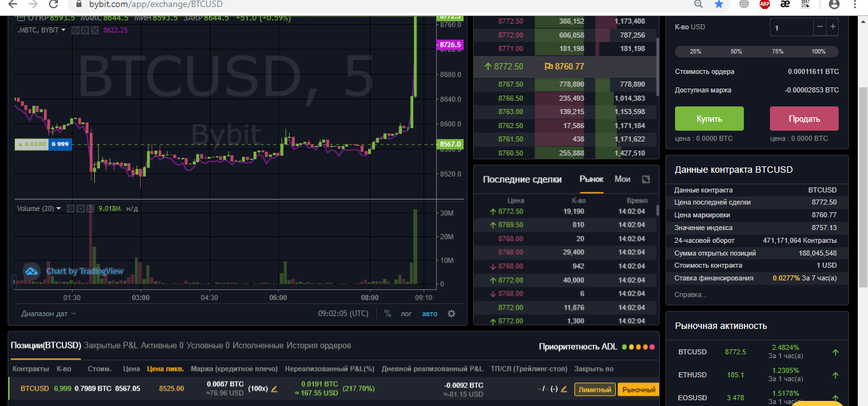Collapse the chart side pane arrow

(x=13, y=280)
